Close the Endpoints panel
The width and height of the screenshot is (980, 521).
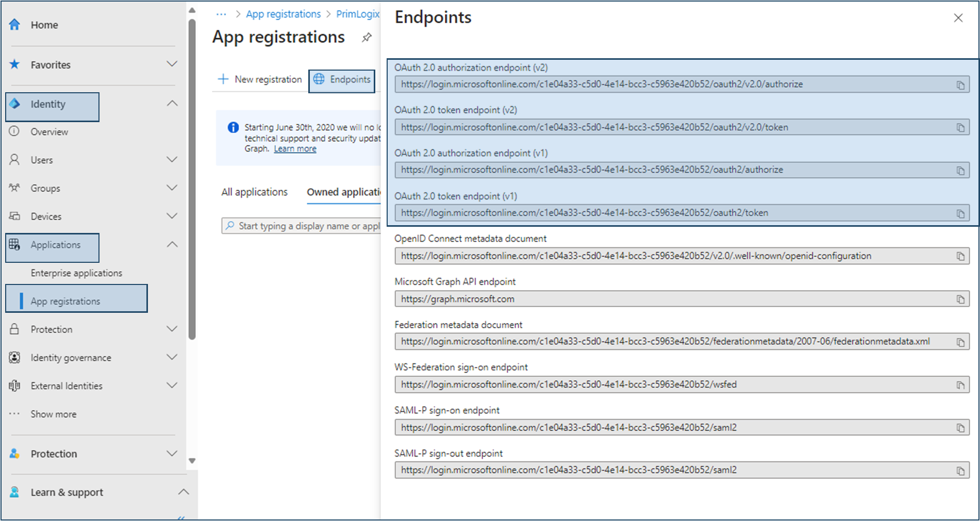point(958,18)
